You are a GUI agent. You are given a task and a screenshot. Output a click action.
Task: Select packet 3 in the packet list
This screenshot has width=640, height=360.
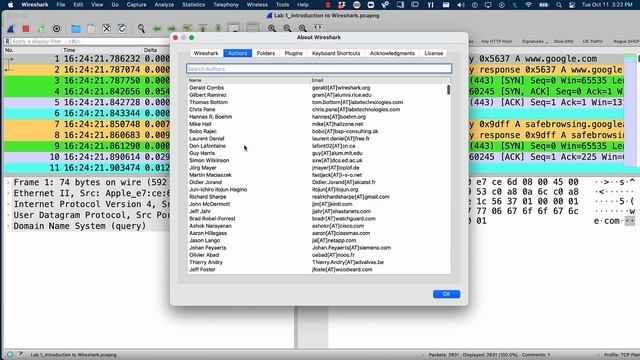[x=87, y=80]
